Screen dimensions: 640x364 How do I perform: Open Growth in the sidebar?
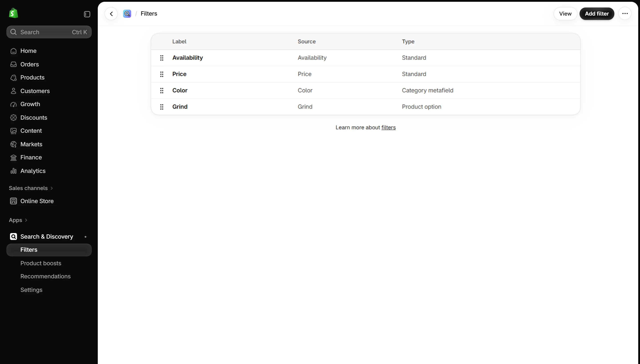point(49,104)
